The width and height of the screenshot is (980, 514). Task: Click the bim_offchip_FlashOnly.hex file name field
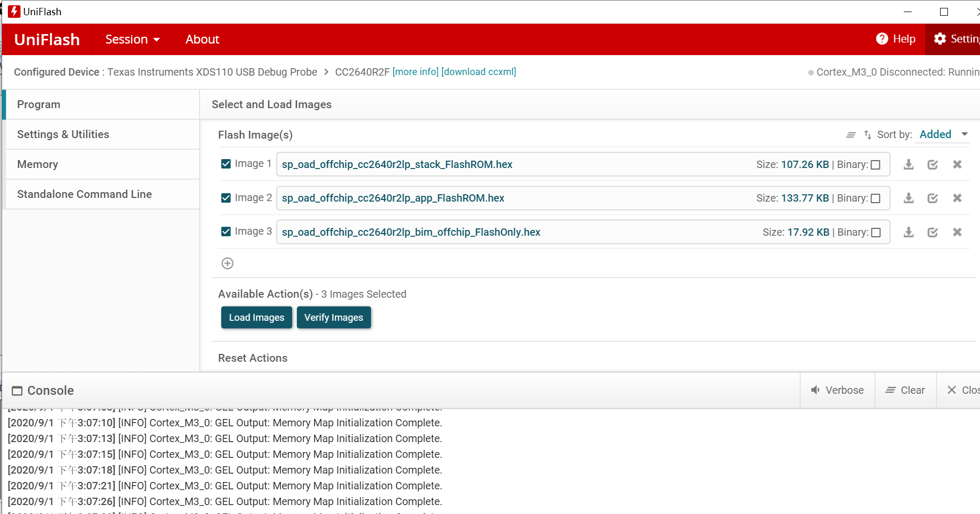click(583, 232)
